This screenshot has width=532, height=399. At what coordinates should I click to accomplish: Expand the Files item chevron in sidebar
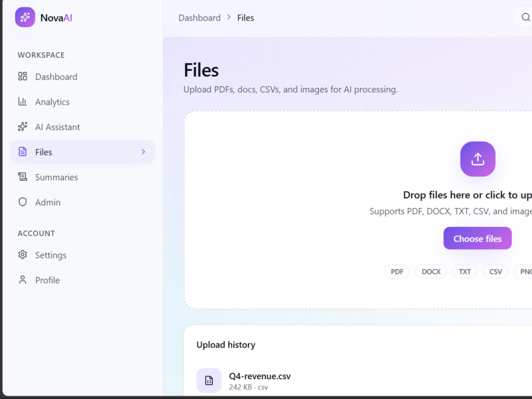[x=143, y=152]
